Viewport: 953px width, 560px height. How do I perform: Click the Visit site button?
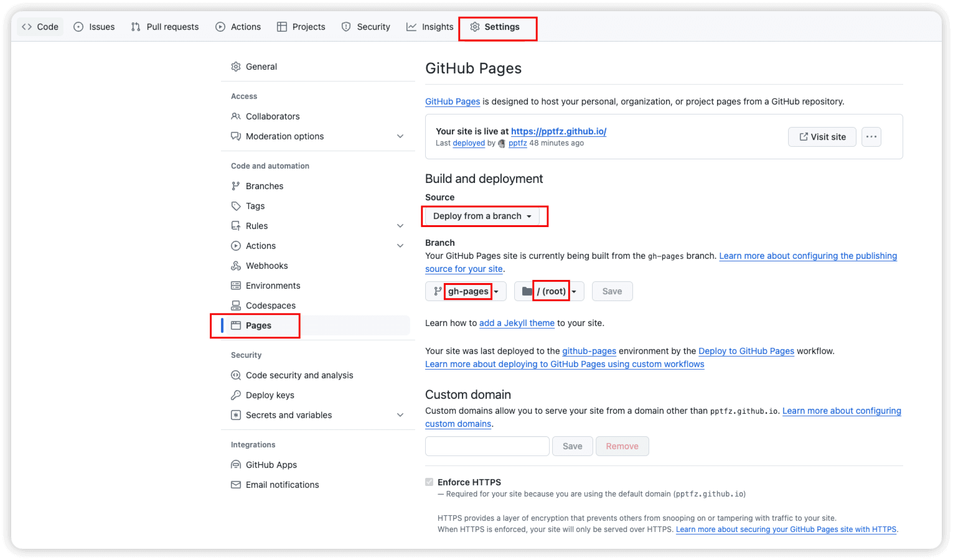pos(822,137)
